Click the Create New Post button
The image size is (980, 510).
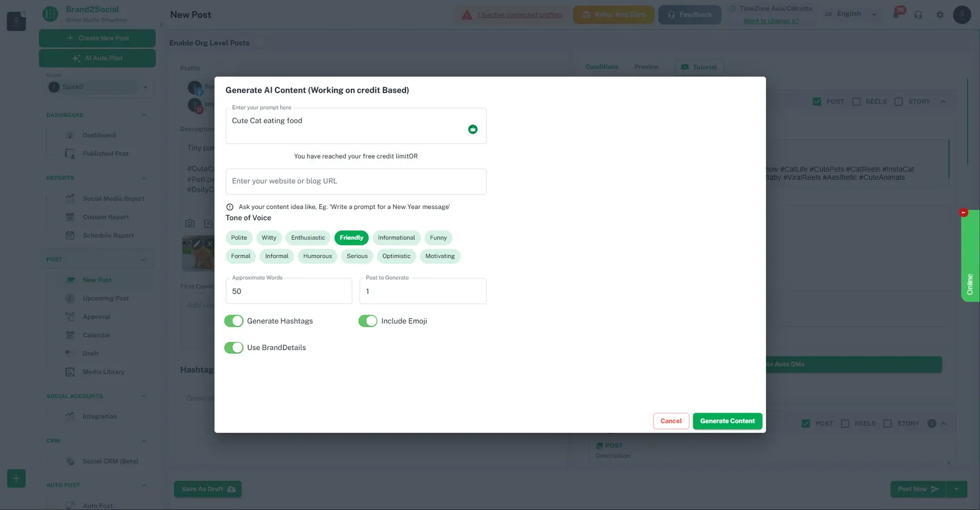click(97, 38)
